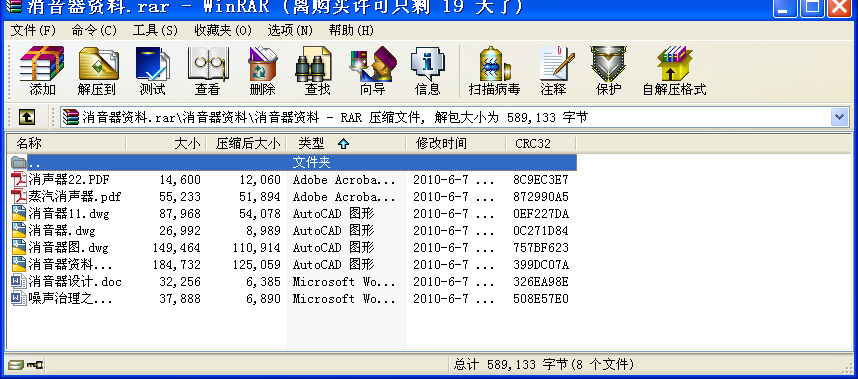
Task: Sort by 修改时间 column header
Action: pos(456,144)
